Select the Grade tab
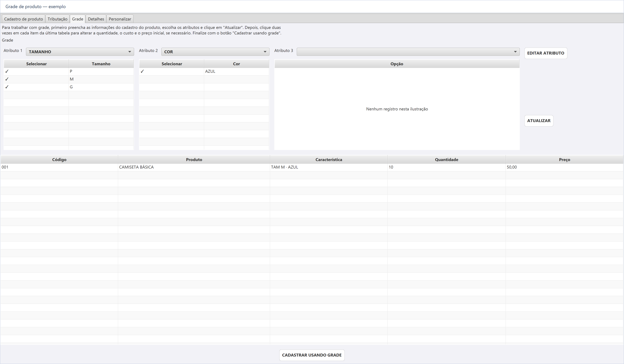Image resolution: width=624 pixels, height=364 pixels. (77, 19)
